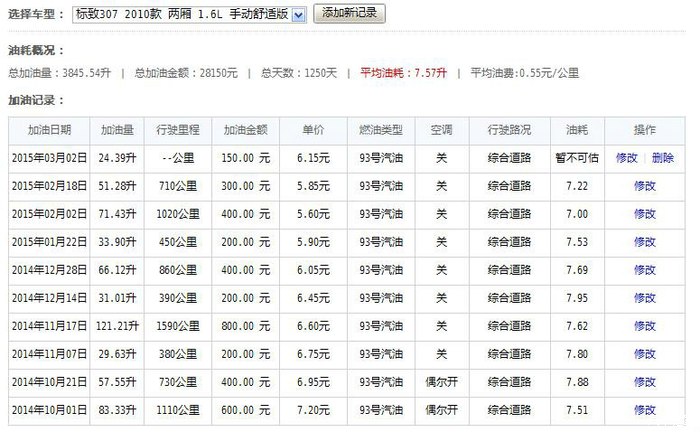
Task: Edit the 2014年10月01日 refuel record
Action: coord(644,410)
